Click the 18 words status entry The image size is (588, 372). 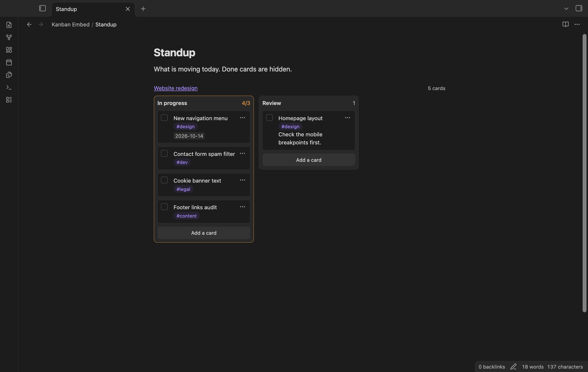[533, 367]
